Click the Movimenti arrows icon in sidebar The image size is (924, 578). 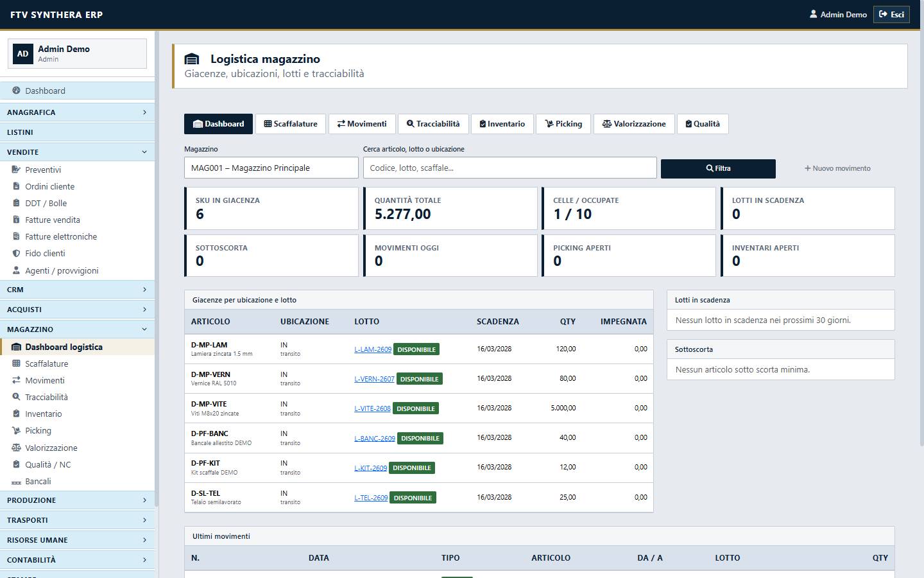pos(16,380)
